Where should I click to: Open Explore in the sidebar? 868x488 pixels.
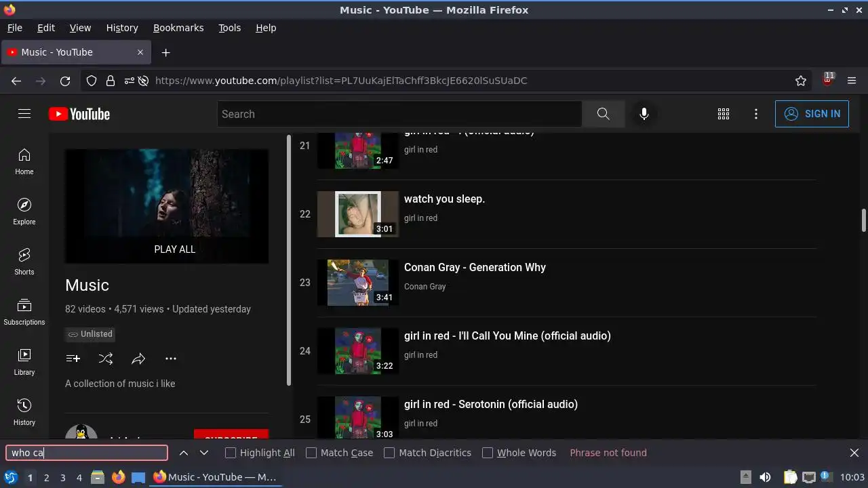point(24,211)
